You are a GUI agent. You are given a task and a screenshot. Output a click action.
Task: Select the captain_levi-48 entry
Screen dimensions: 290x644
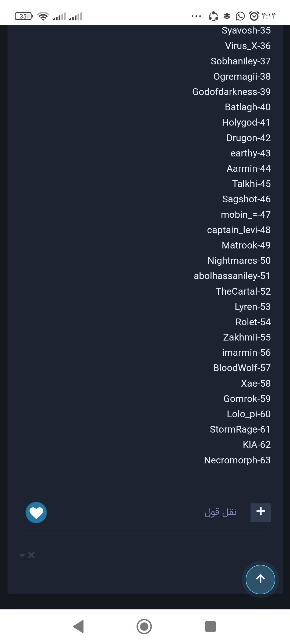point(239,230)
